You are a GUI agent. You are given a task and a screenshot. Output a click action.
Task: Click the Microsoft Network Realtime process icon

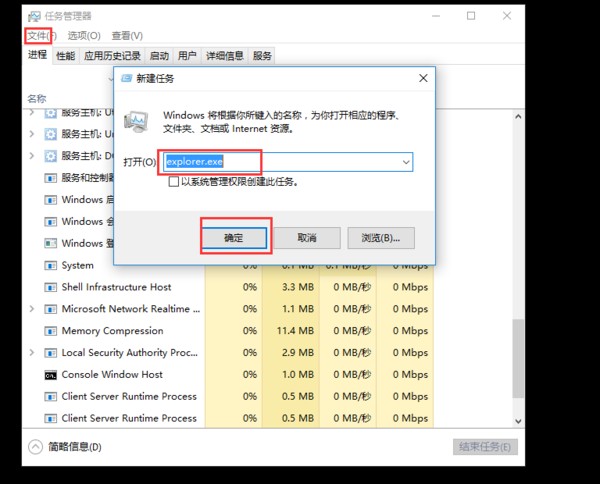pyautogui.click(x=51, y=309)
